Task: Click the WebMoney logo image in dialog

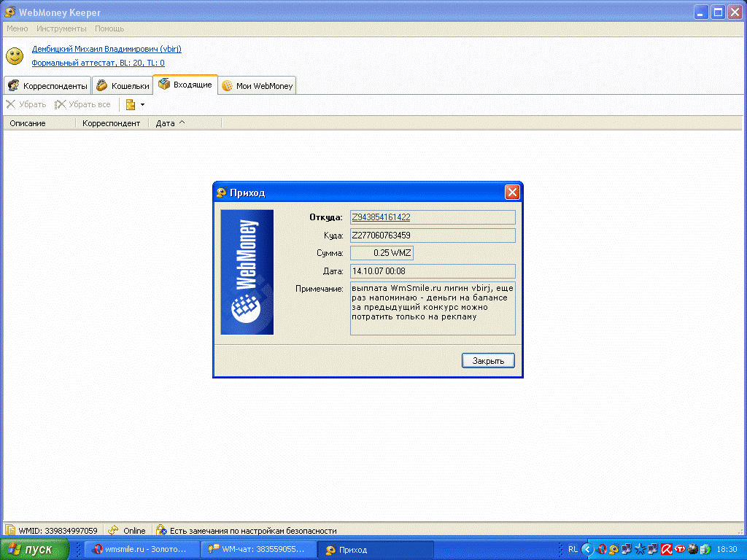Action: coord(247,272)
